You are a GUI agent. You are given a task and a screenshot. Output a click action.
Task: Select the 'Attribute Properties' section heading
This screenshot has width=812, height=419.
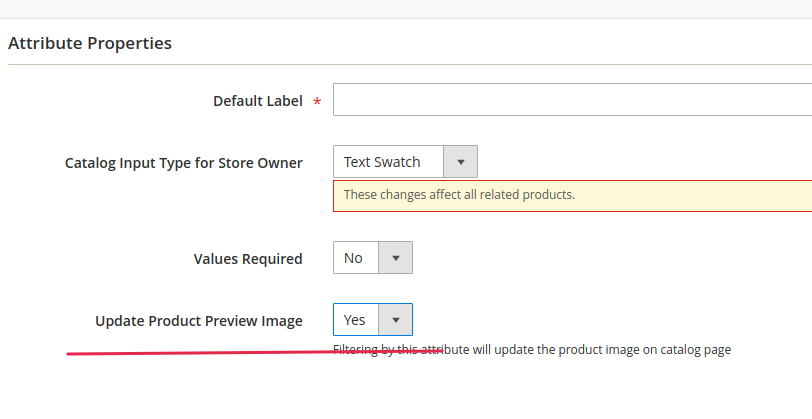(90, 43)
